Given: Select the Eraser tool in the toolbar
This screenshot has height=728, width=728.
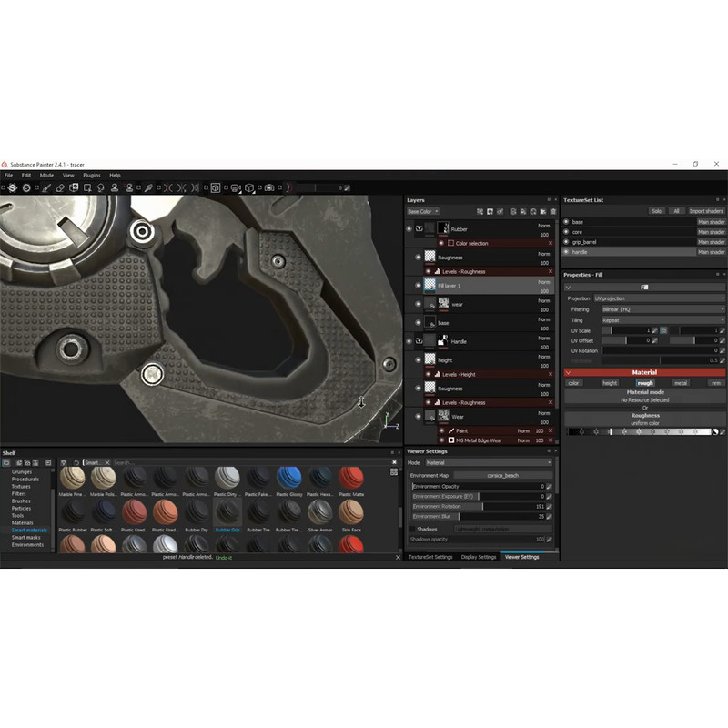Looking at the screenshot, I should 60,187.
